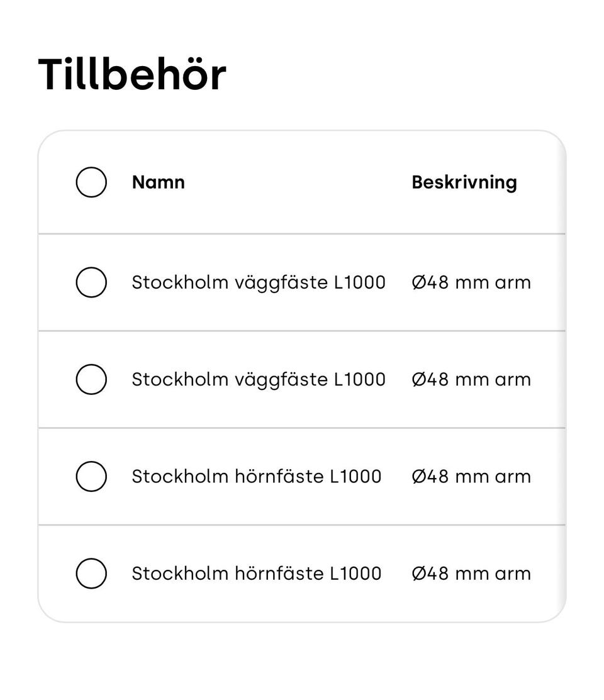Open the first Stockholm hörnfäste L1000 name
The image size is (604, 700).
coord(257,476)
